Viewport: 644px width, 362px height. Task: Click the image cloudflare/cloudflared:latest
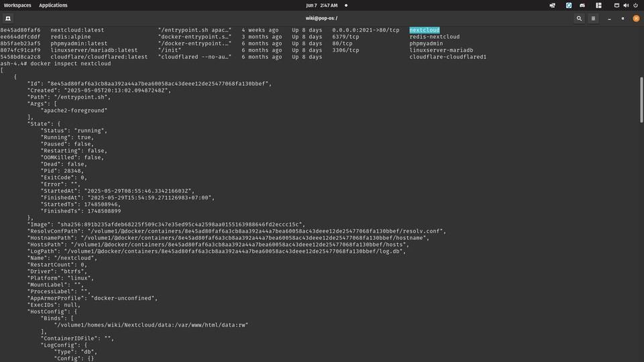[99, 56]
